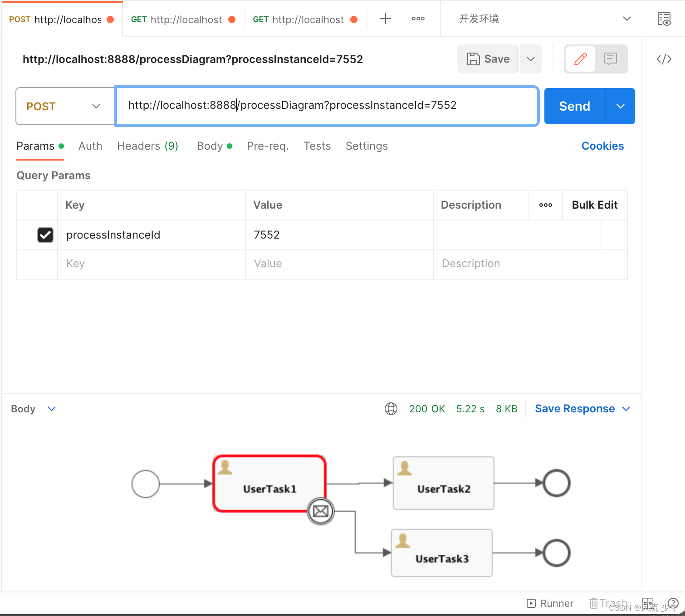Viewport: 685px width, 616px height.
Task: Click the description cell of processInstanceId row
Action: click(x=517, y=235)
